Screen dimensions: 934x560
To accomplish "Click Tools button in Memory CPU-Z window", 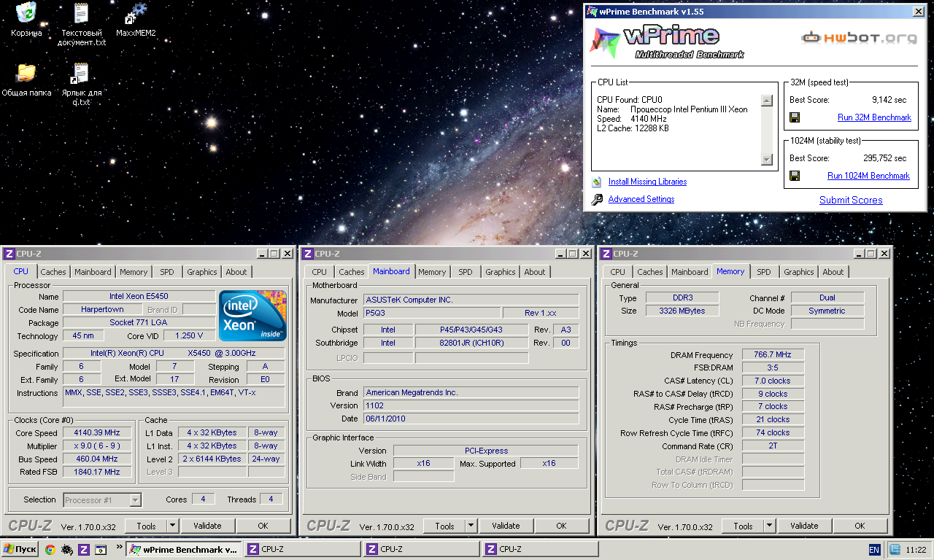I will (743, 526).
